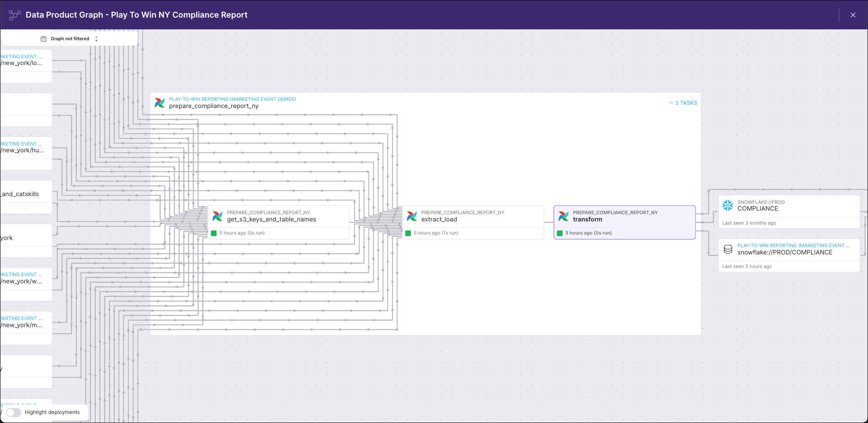Click the Dagster icon on get_s3_keys_and_table_names task

[218, 216]
